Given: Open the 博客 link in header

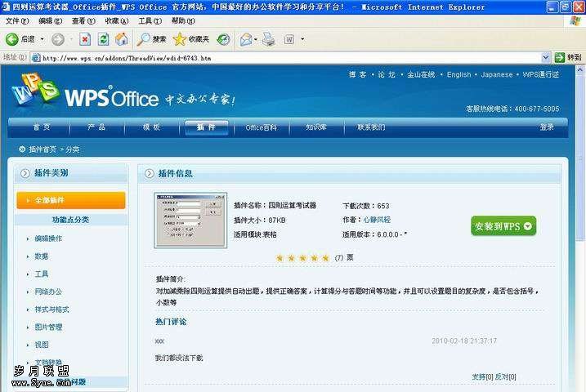Looking at the screenshot, I should tap(357, 74).
